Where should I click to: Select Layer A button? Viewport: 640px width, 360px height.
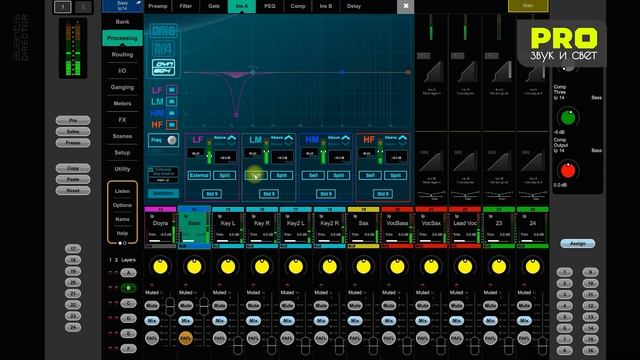click(129, 273)
